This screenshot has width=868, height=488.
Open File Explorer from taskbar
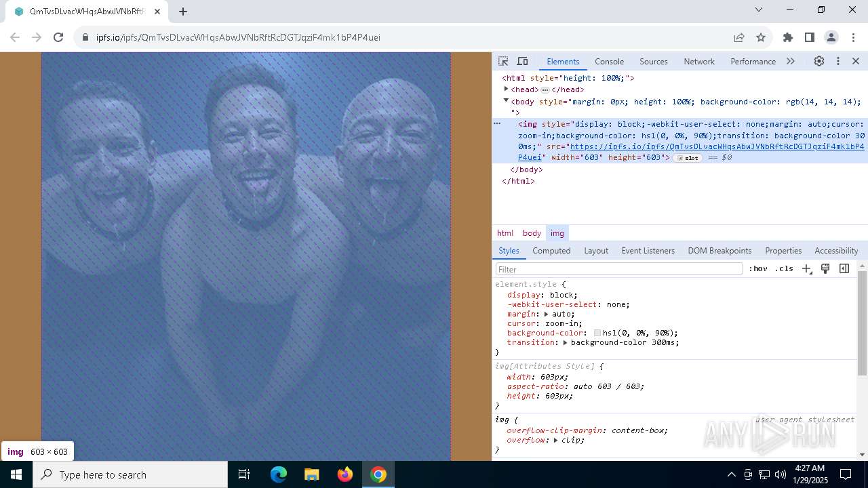pyautogui.click(x=311, y=474)
